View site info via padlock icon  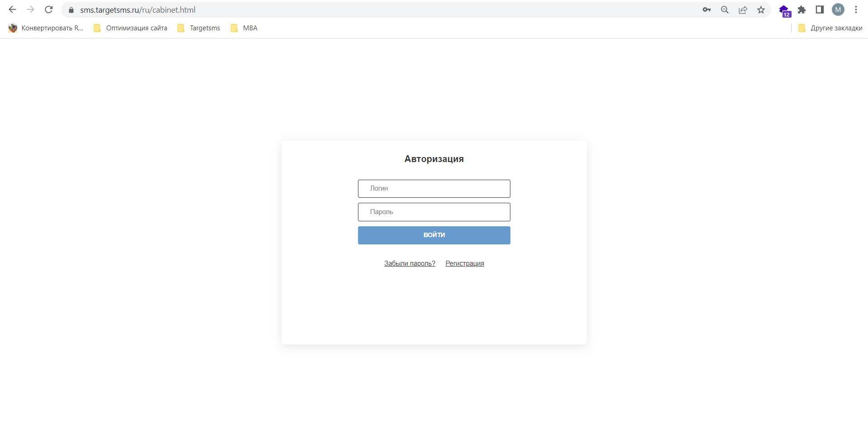[71, 10]
